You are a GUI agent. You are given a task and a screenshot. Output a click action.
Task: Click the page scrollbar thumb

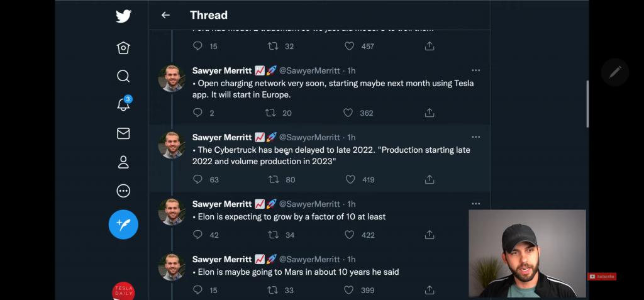click(587, 104)
